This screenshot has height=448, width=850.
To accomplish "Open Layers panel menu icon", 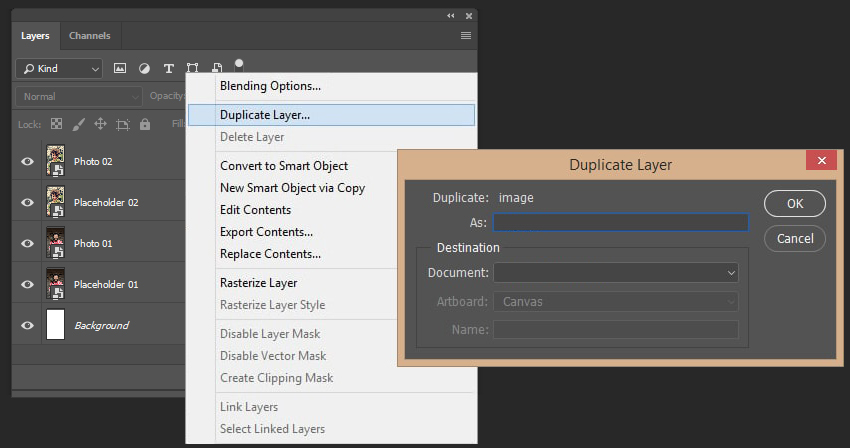I will 466,36.
